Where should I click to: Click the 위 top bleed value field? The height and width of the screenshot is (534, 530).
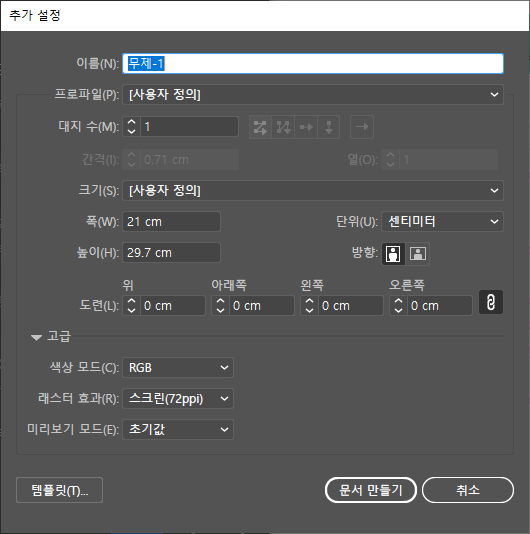173,305
